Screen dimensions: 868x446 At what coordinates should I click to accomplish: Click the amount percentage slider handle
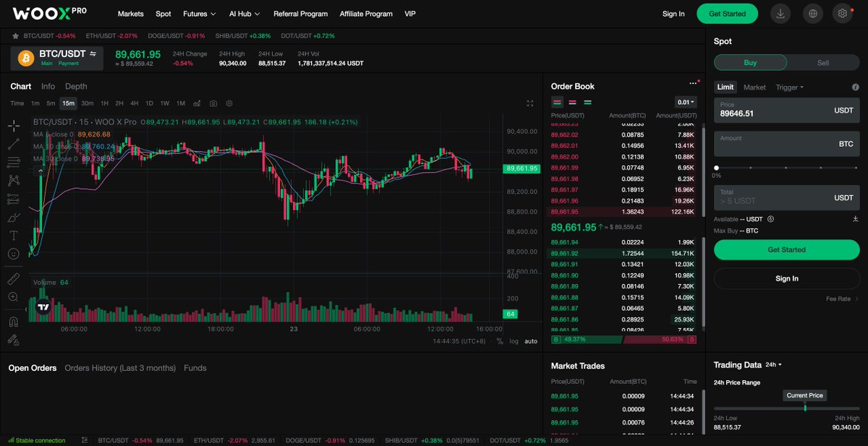point(717,168)
